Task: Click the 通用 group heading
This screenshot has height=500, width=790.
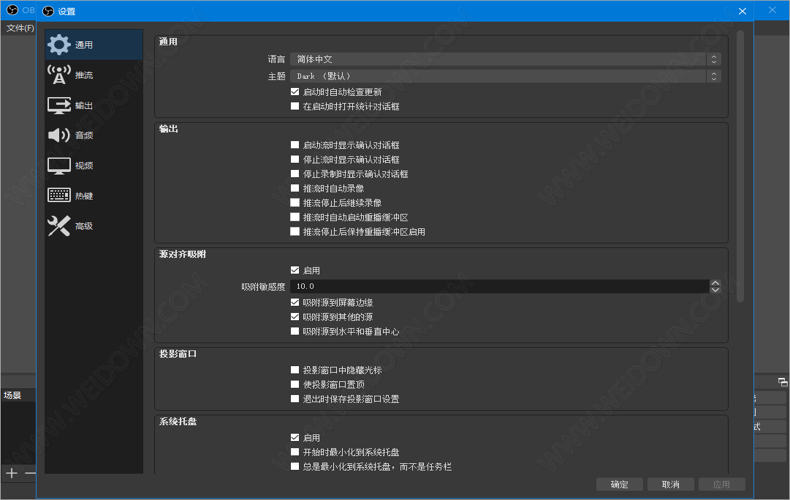Action: point(168,41)
